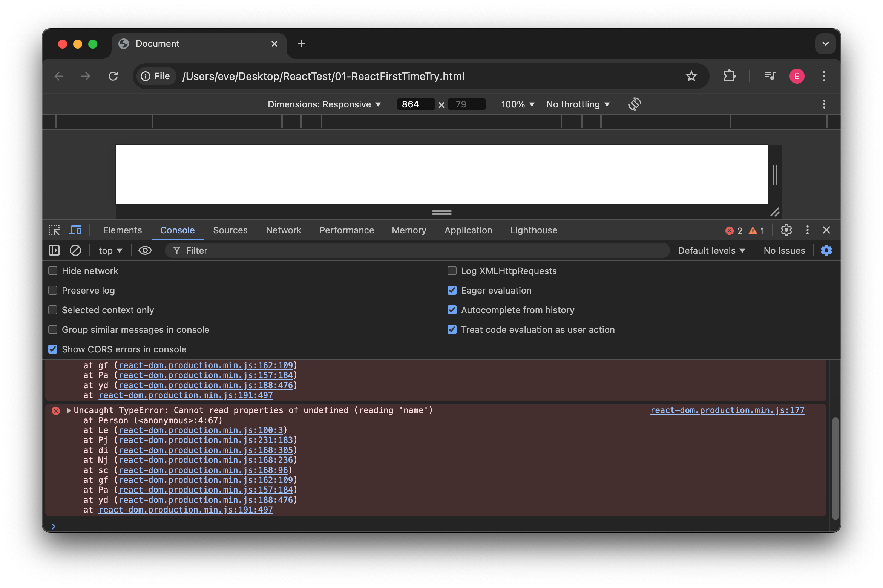Clear the console
Image resolution: width=883 pixels, height=588 pixels.
[x=75, y=250]
